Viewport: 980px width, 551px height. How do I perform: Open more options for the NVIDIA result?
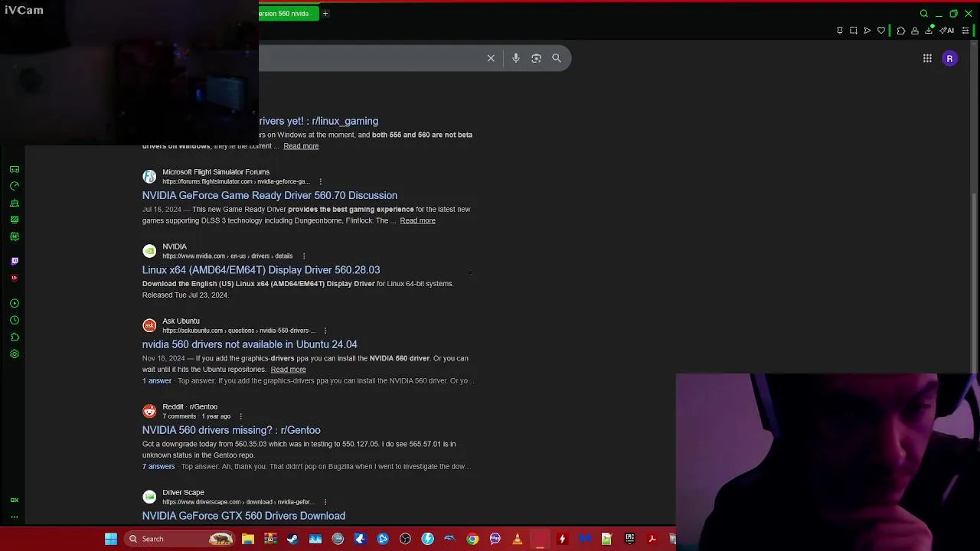point(304,256)
